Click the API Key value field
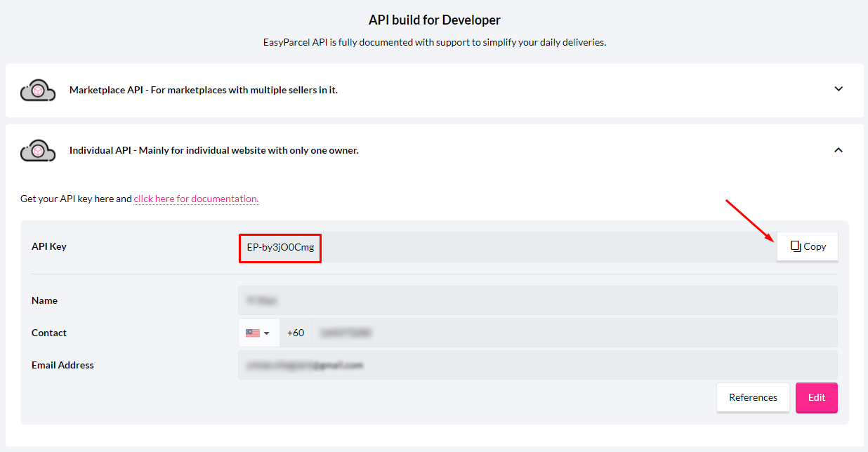 tap(507, 246)
